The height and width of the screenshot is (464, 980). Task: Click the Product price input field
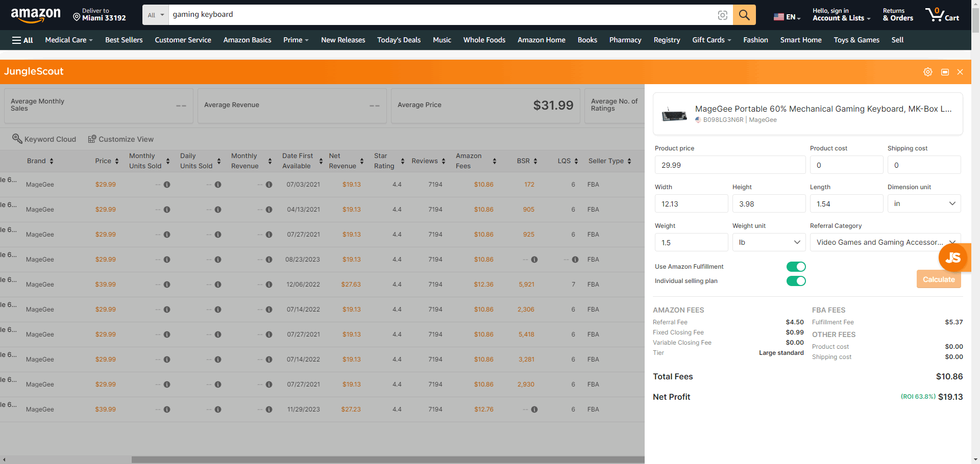pyautogui.click(x=730, y=165)
